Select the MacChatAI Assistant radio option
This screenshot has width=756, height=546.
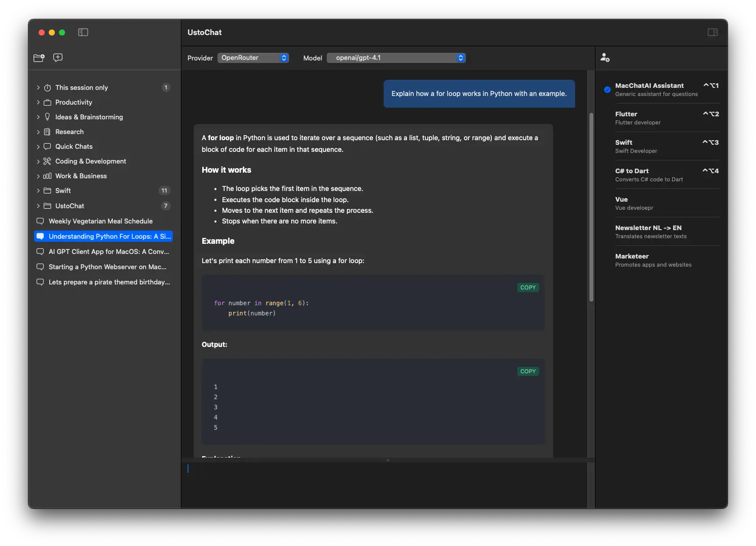pos(607,90)
